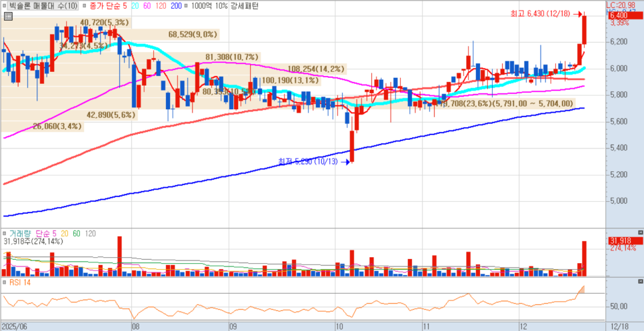Collapse the RSI panel using its corner button
This screenshot has width=644, height=331.
(x=640, y=282)
